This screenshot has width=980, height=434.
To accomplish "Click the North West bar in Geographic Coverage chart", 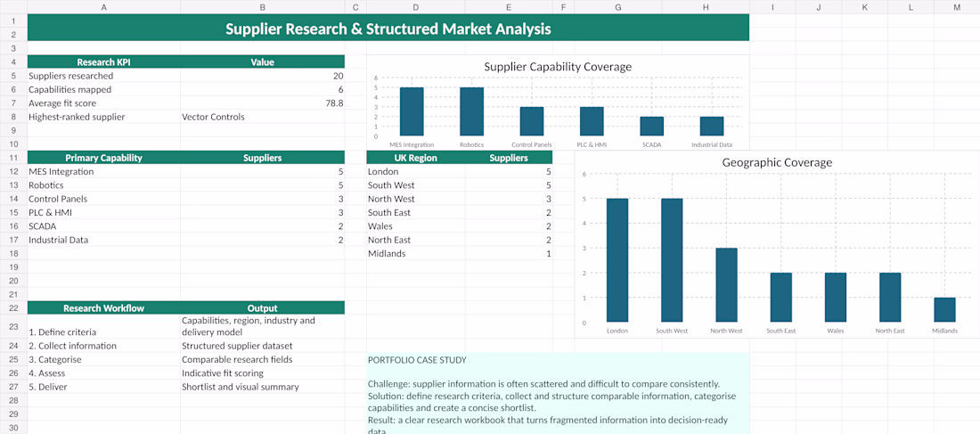I will [x=727, y=285].
